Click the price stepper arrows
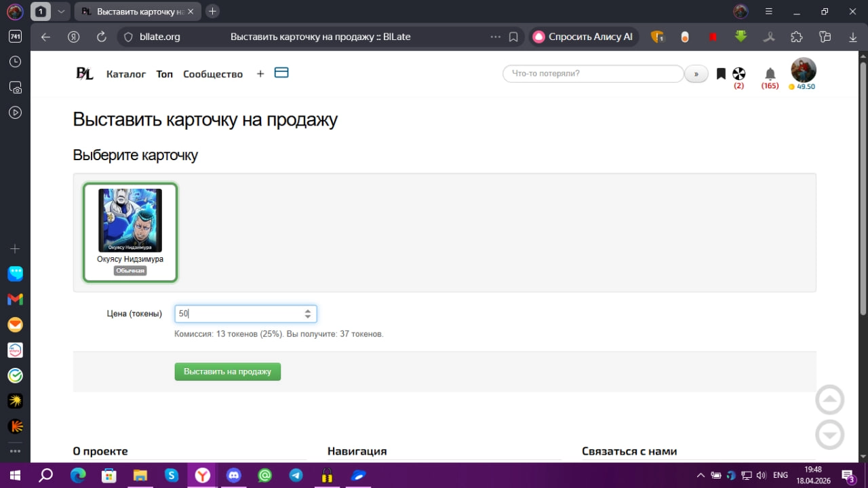This screenshot has height=488, width=868. 308,314
